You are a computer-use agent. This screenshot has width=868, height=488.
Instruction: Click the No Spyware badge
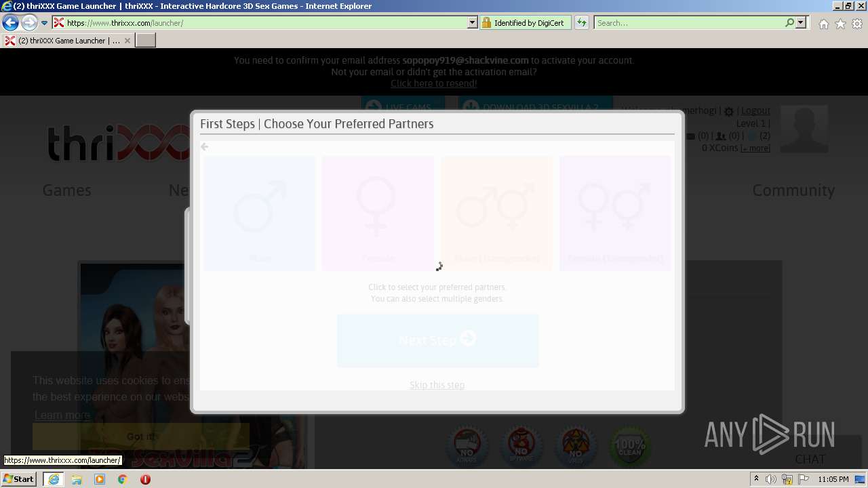(x=521, y=447)
